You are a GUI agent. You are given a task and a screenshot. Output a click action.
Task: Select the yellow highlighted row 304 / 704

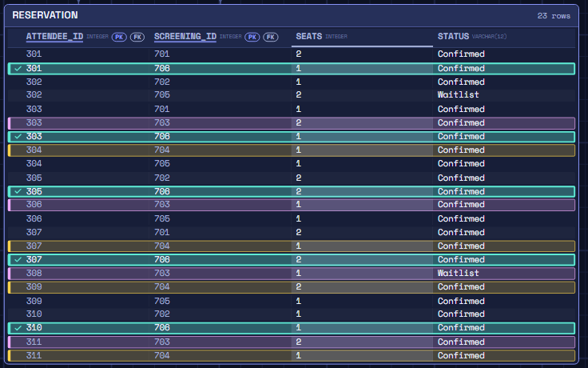(292, 150)
